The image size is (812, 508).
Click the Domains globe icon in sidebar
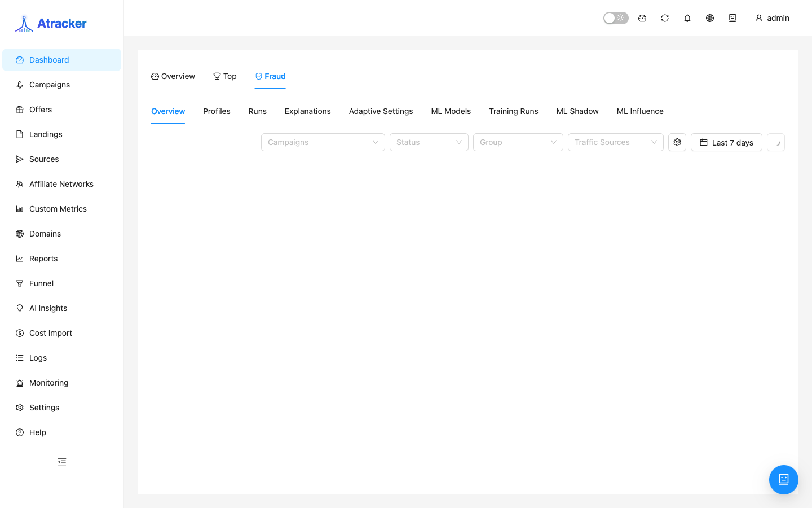tap(20, 234)
